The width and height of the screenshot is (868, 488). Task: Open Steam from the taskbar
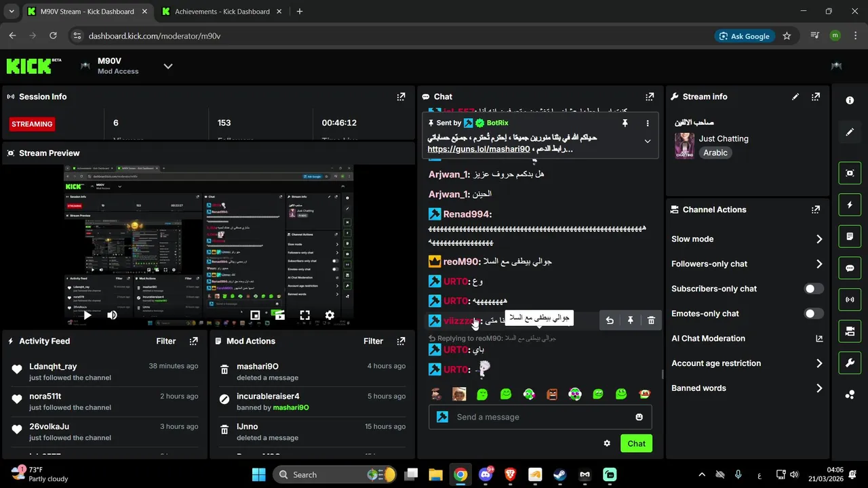[x=560, y=474]
